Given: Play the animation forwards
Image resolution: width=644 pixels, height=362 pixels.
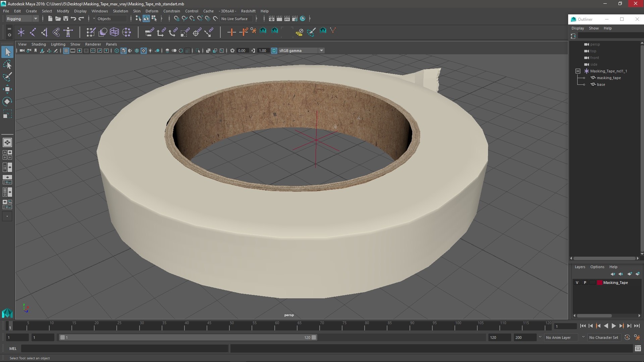Looking at the screenshot, I should click(613, 326).
